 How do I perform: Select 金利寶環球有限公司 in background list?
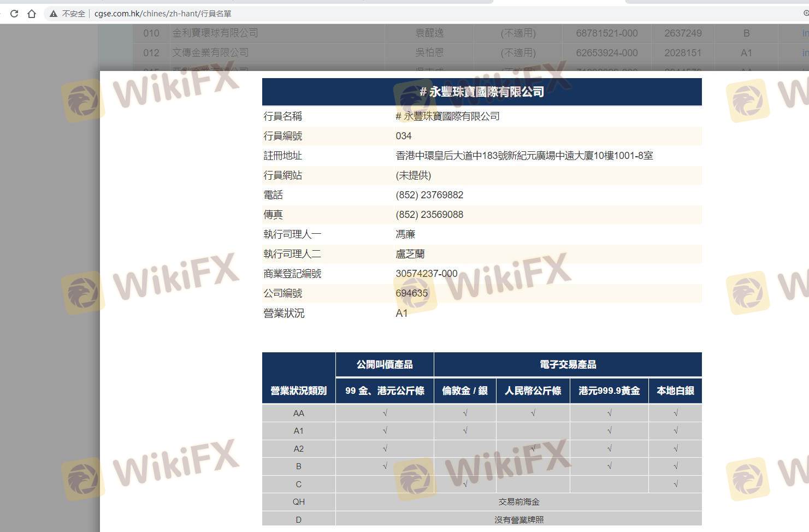[x=215, y=33]
